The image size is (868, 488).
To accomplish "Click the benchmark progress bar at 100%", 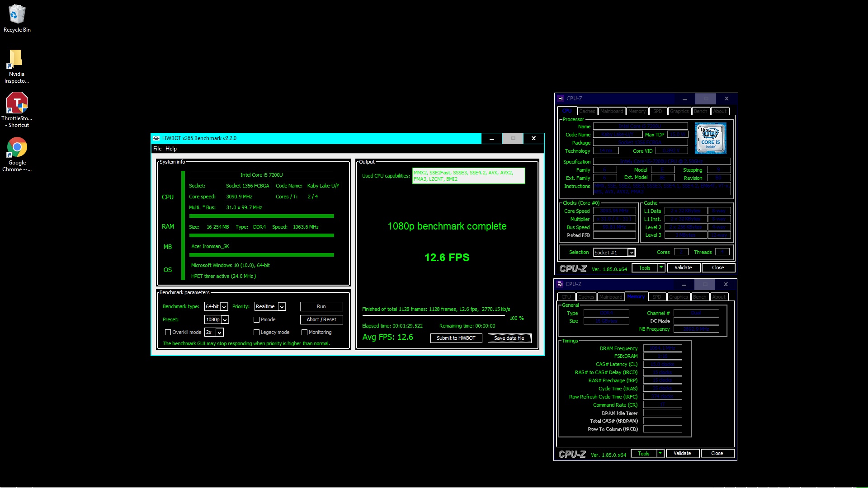I will 433,315.
